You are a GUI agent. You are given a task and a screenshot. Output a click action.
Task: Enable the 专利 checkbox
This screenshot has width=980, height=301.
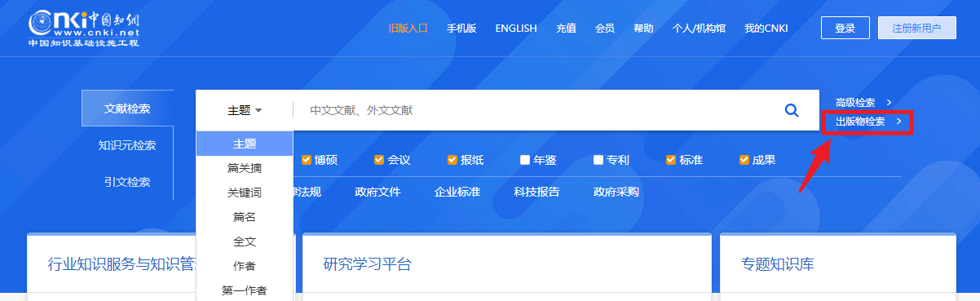pos(598,160)
